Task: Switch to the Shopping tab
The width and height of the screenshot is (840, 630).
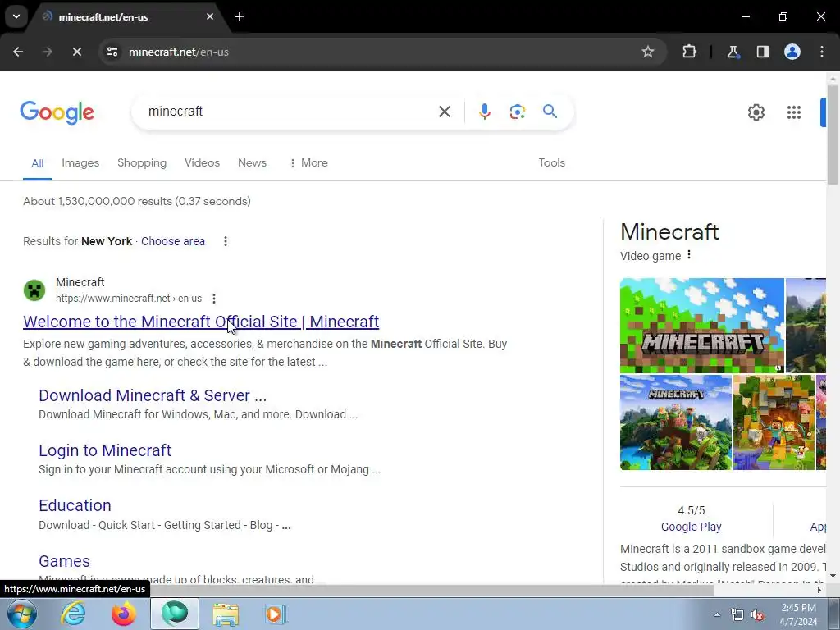Action: point(142,163)
